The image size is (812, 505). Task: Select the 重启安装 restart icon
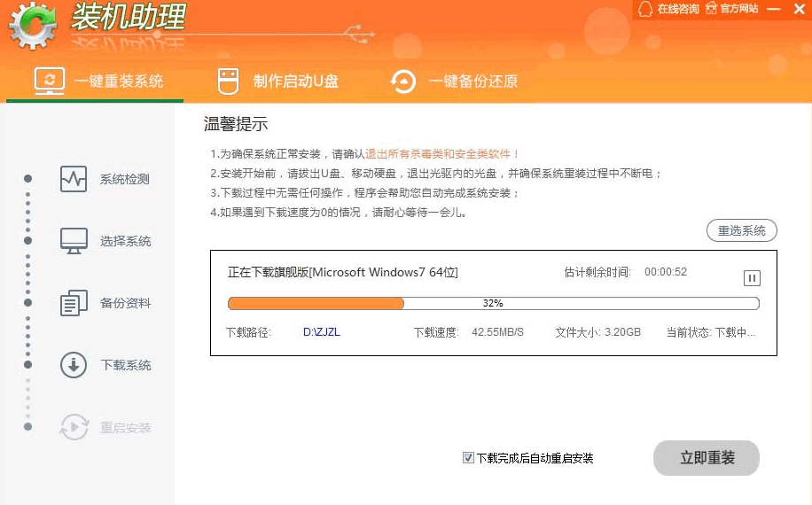pyautogui.click(x=74, y=427)
